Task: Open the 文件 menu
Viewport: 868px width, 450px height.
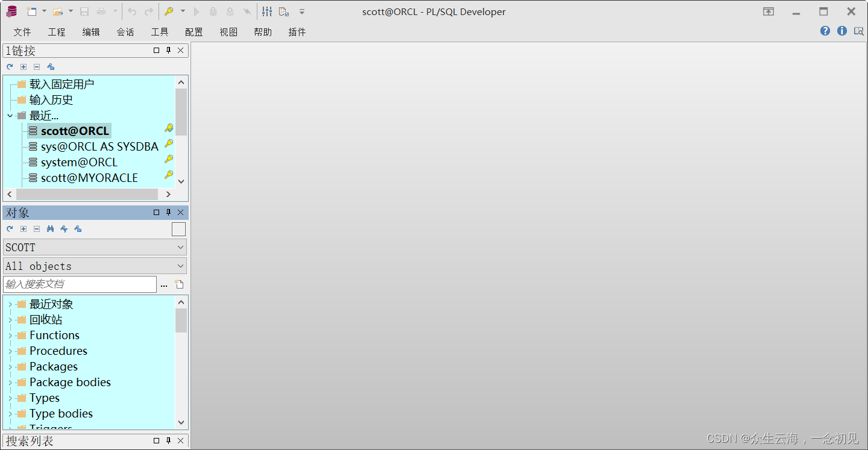Action: (22, 32)
